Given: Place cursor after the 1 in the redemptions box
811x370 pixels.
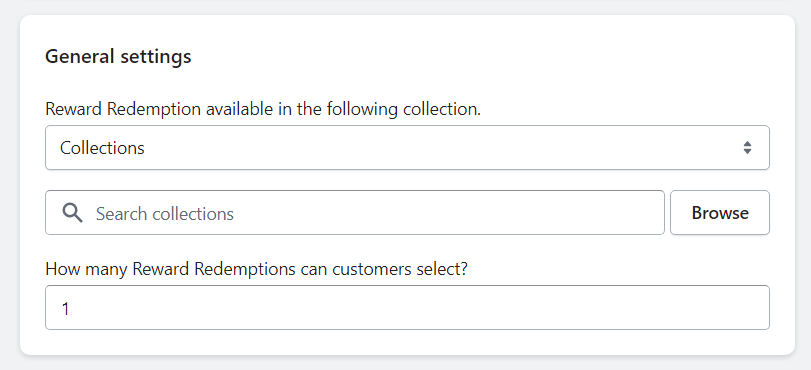Looking at the screenshot, I should click(71, 309).
